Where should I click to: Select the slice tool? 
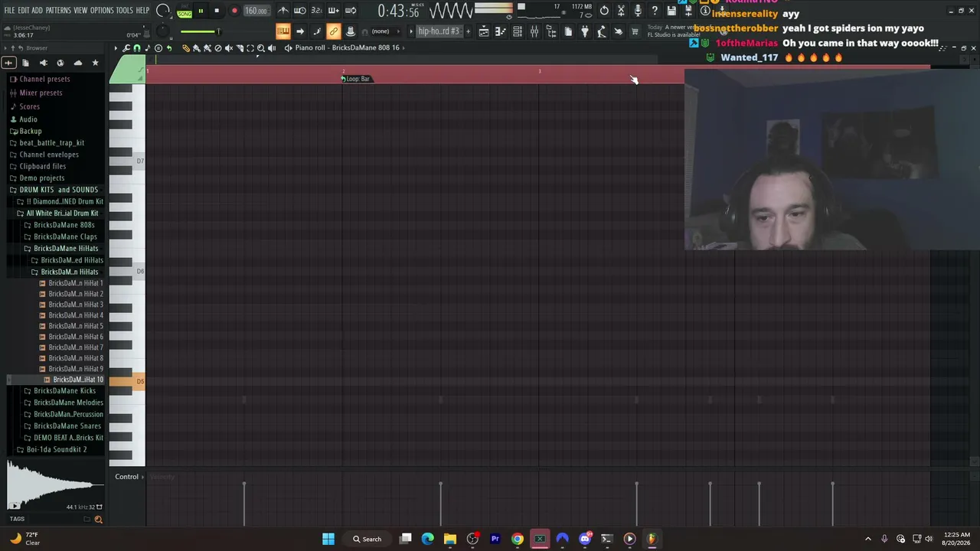(x=240, y=48)
